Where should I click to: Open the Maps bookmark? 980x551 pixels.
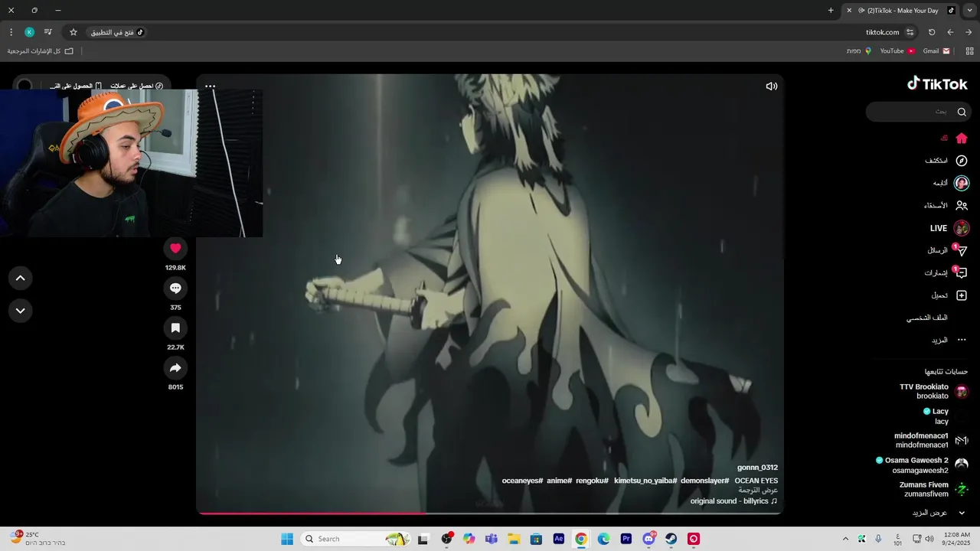pyautogui.click(x=859, y=51)
